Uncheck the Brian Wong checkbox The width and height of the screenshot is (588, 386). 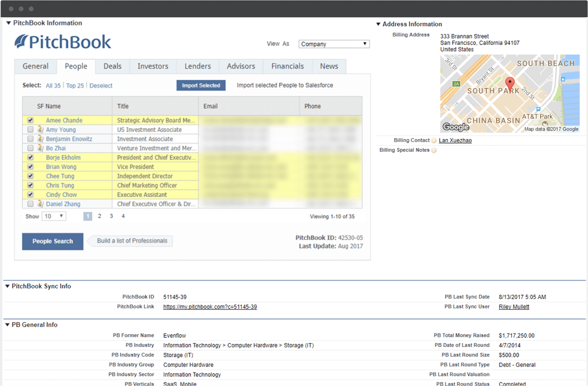31,166
